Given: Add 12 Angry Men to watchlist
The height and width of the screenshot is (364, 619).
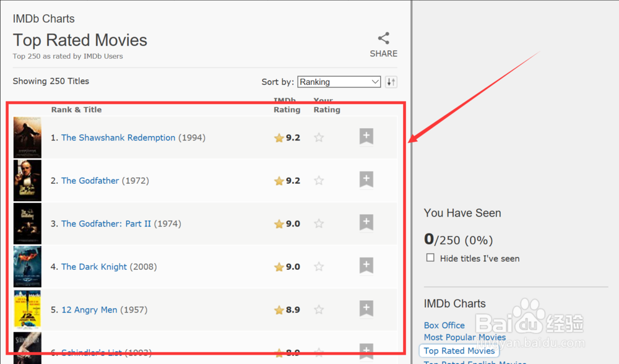Looking at the screenshot, I should [x=366, y=309].
